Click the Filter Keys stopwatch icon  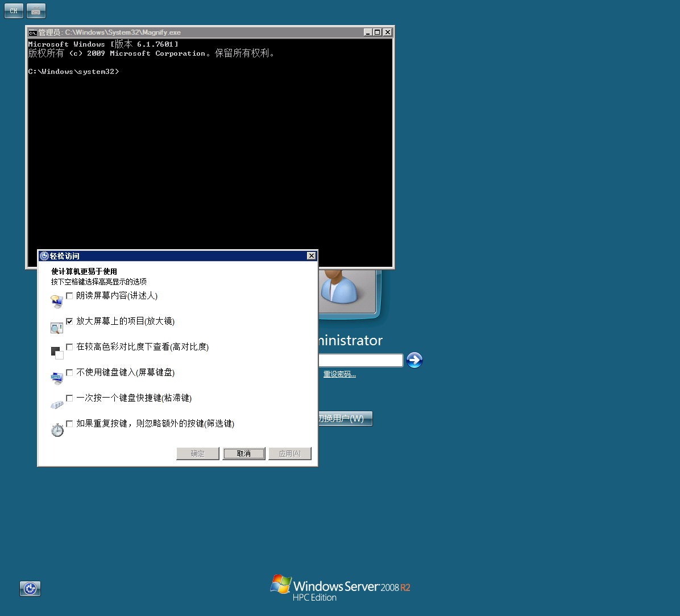[57, 429]
